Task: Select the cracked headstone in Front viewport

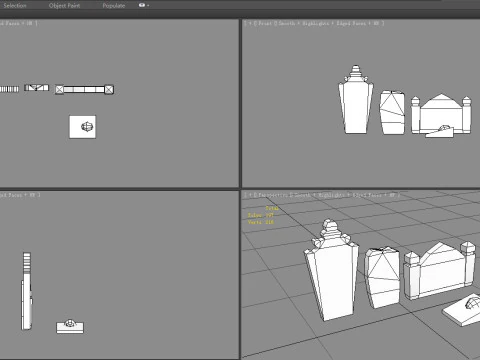Action: 392,112
